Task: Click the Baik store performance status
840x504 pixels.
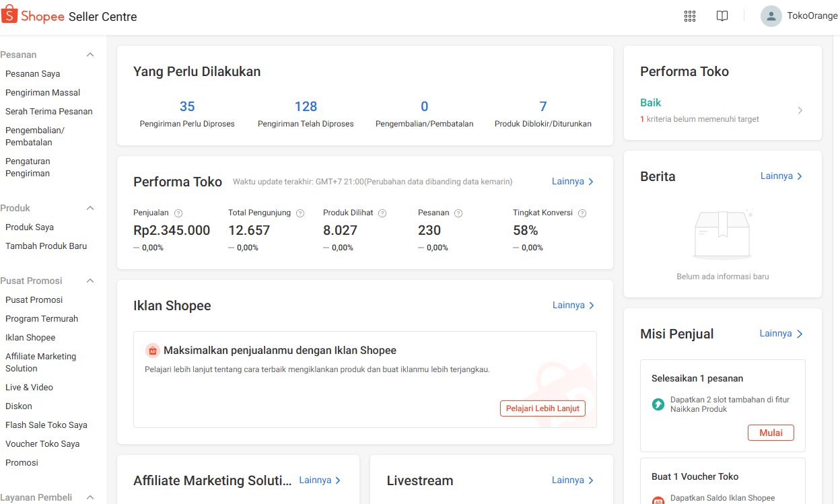Action: point(651,103)
